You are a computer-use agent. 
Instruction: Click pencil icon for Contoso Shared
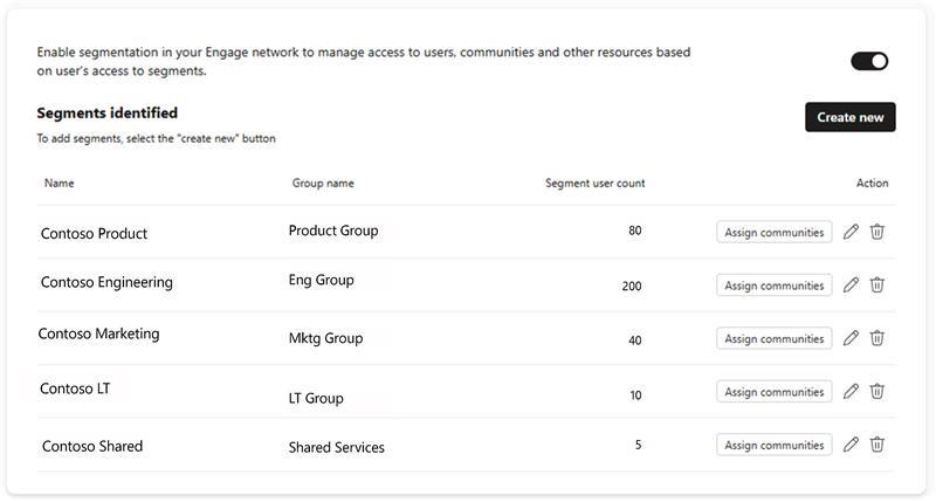(851, 444)
